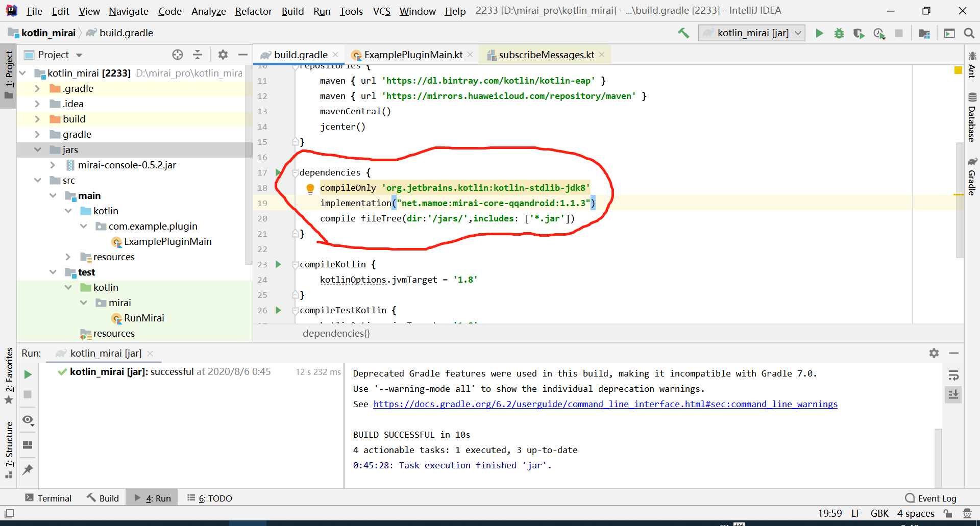Viewport: 980px width, 526px height.
Task: Run the kotlin_mirai [jar] configuration
Action: click(x=820, y=33)
